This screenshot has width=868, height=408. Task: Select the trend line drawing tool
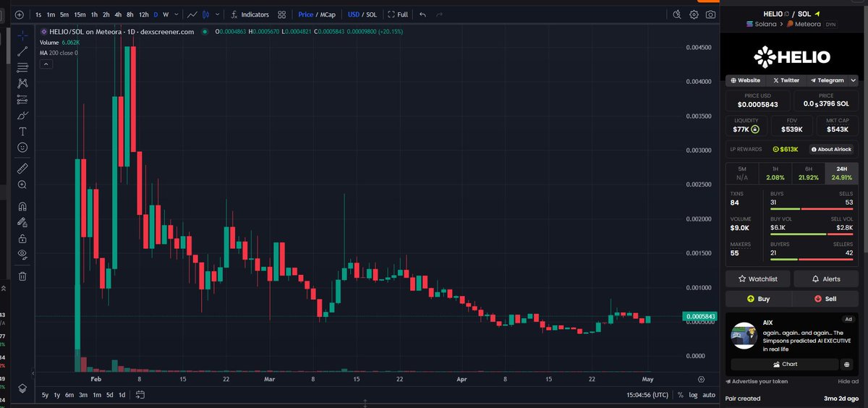pos(22,51)
